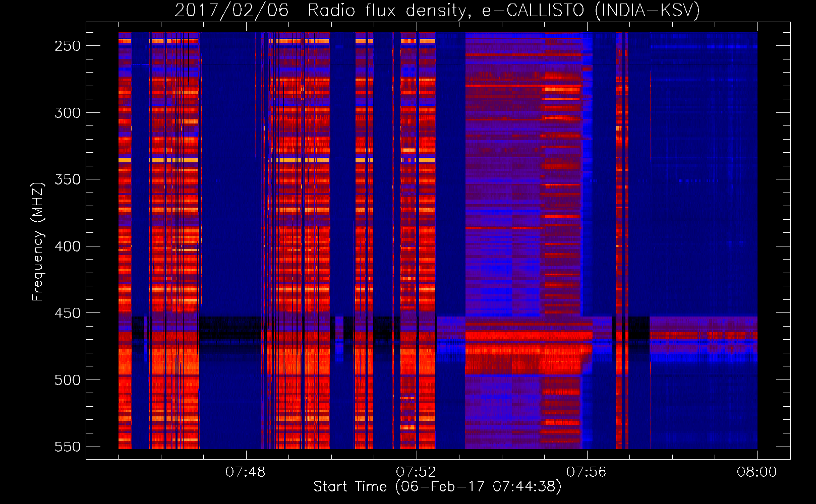Click the date "2017/02/06" in the title
Image resolution: width=816 pixels, height=504 pixels.
231,10
